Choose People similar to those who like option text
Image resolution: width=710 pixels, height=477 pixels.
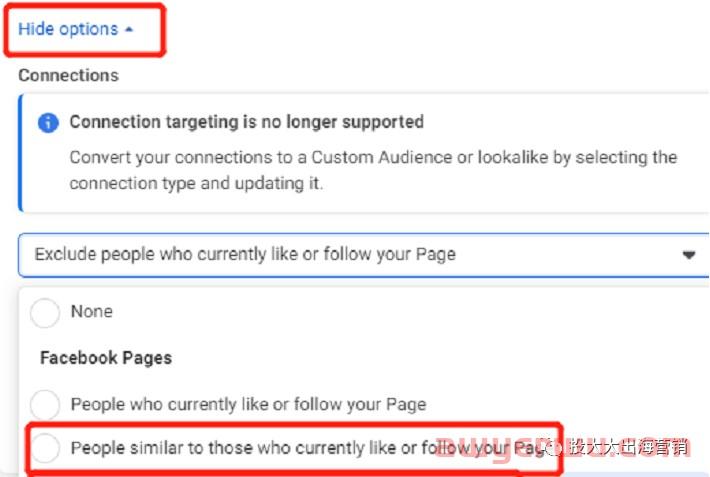tap(308, 448)
